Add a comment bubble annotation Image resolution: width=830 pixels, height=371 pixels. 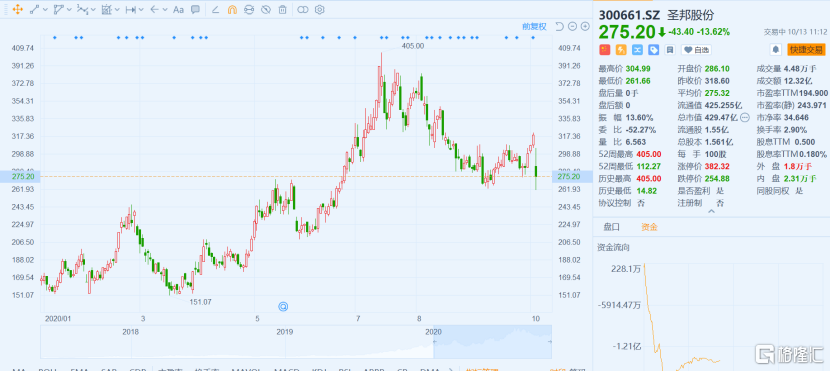tap(195, 9)
